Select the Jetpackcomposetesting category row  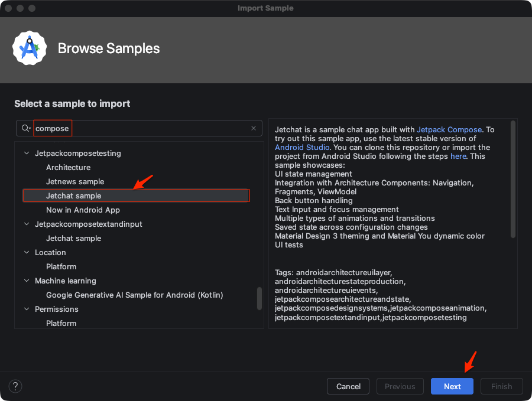tap(77, 153)
